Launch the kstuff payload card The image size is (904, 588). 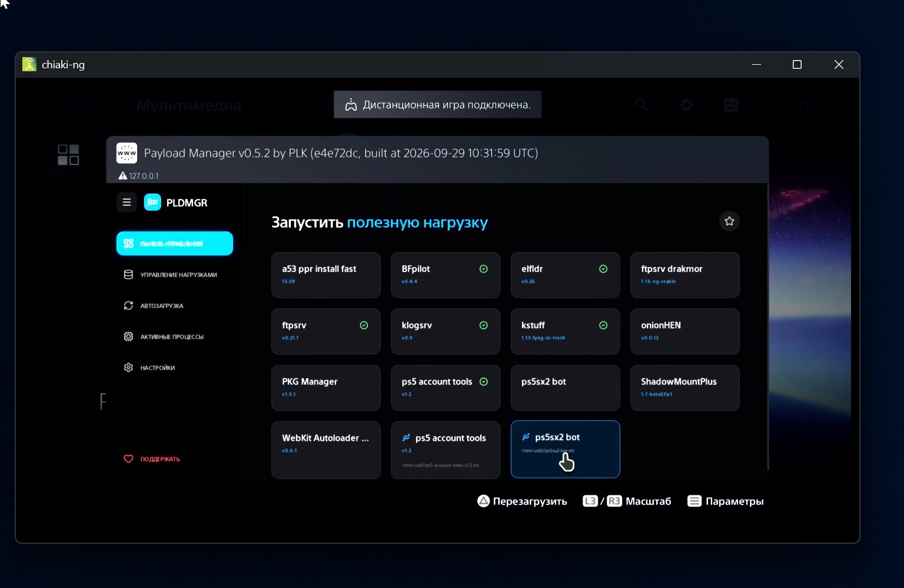pos(565,331)
